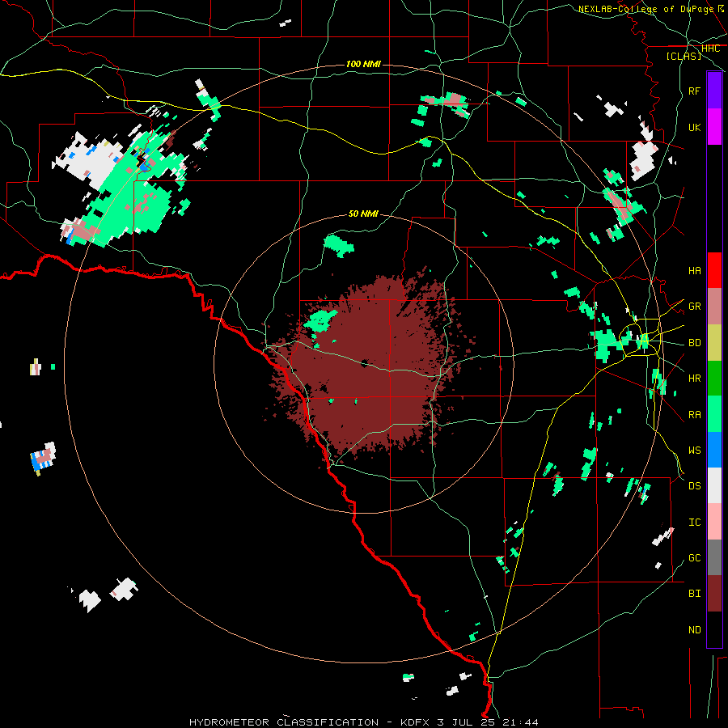This screenshot has height=728, width=728.
Task: Select the pink-brown GR legend color
Action: pyautogui.click(x=714, y=307)
